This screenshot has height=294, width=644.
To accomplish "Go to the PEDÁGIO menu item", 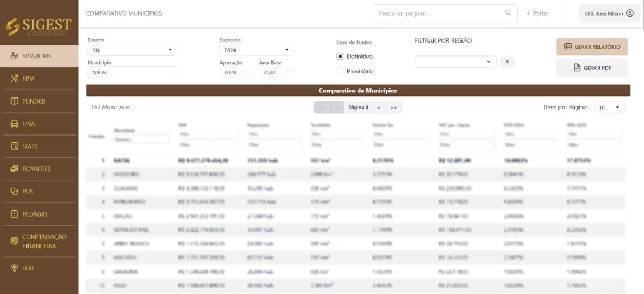I will pos(39,214).
